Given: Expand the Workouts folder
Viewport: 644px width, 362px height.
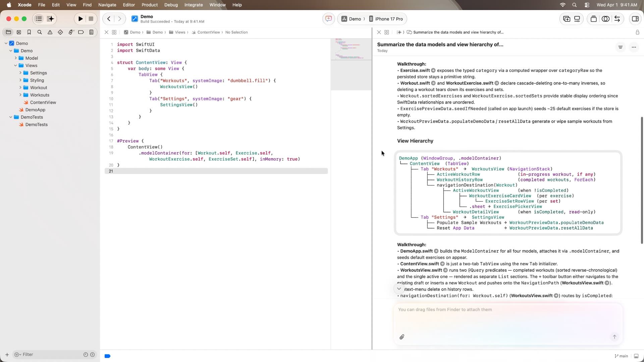Looking at the screenshot, I should [x=20, y=95].
